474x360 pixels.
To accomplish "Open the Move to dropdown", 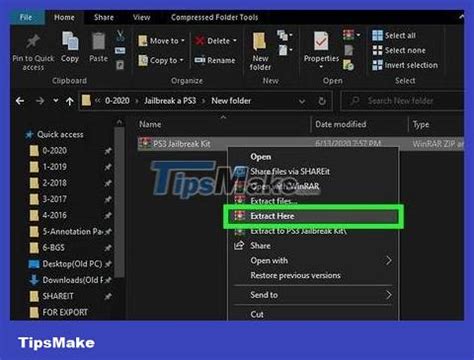I will pos(161,41).
